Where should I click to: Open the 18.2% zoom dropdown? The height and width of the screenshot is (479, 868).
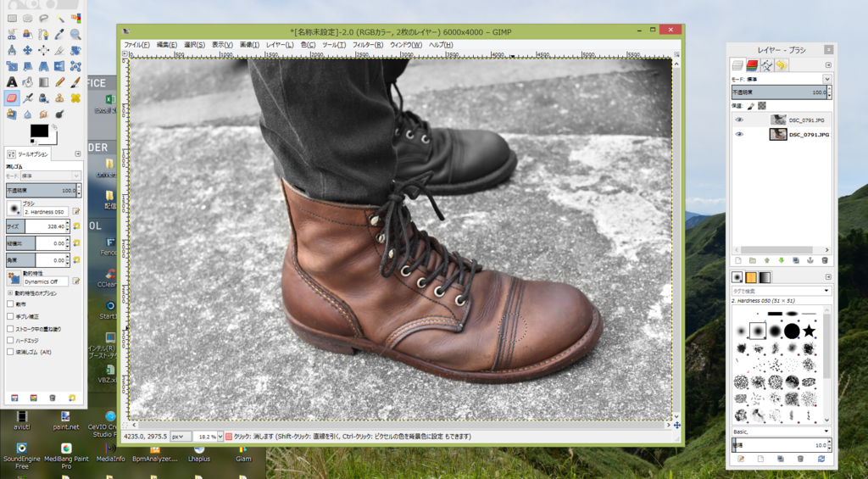(x=220, y=437)
